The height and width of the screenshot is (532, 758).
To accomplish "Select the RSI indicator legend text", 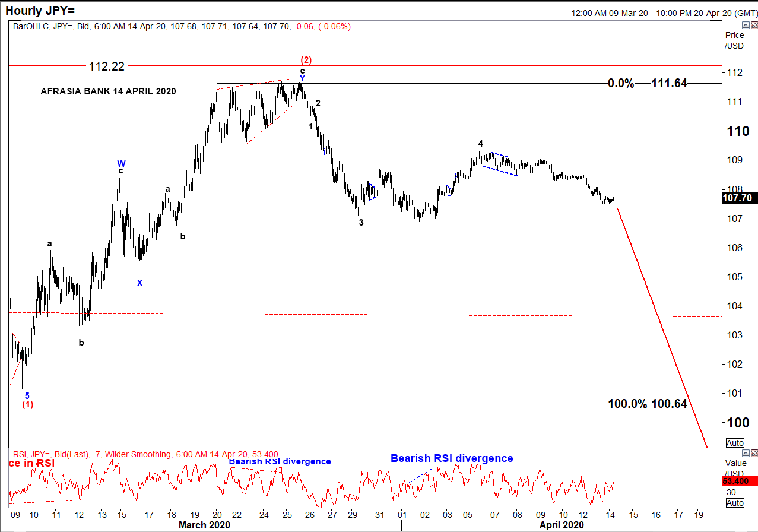I will [144, 454].
